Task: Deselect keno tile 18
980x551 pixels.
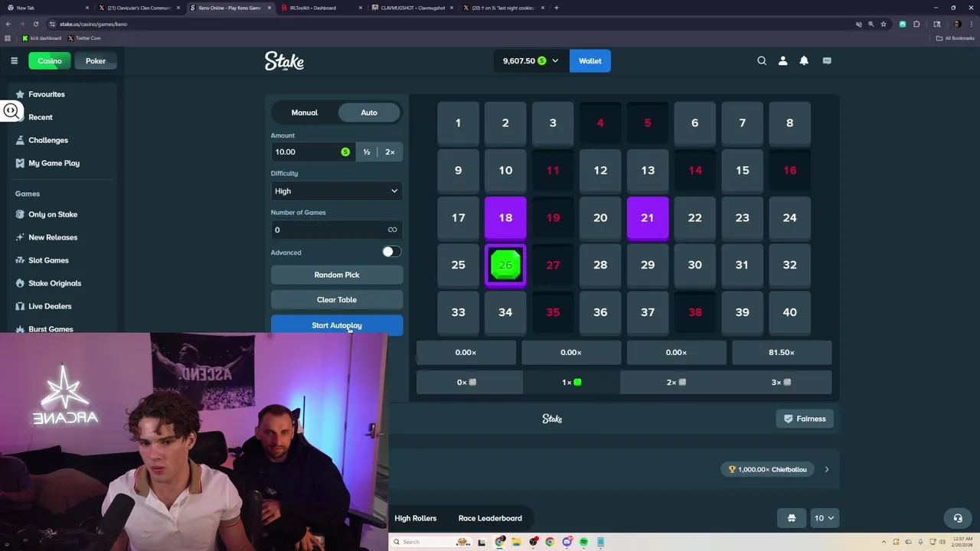Action: point(505,218)
